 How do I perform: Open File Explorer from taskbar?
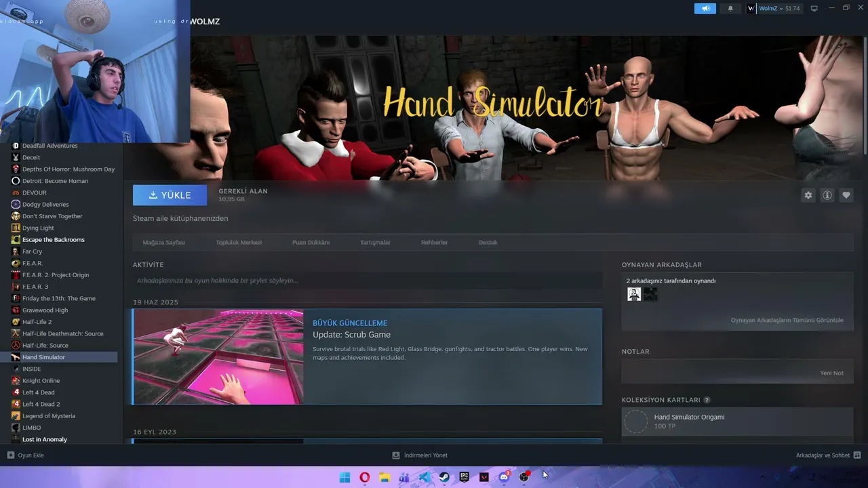pos(384,477)
